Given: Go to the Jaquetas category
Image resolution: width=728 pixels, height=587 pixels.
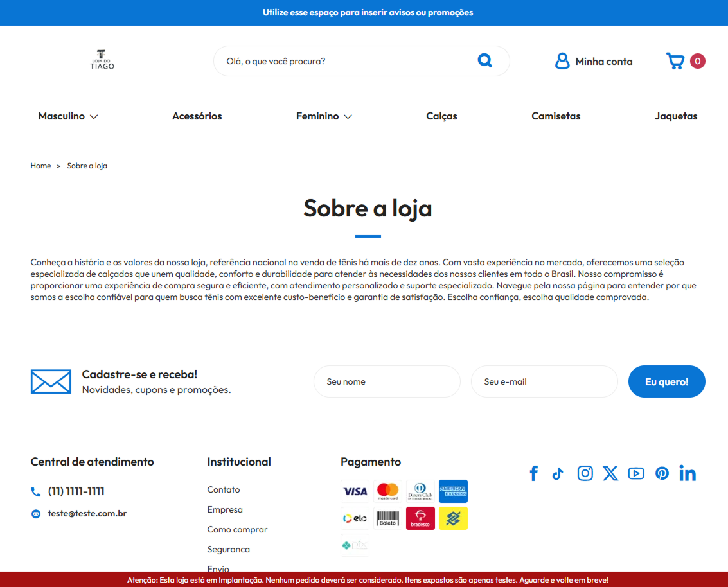Looking at the screenshot, I should pos(676,116).
